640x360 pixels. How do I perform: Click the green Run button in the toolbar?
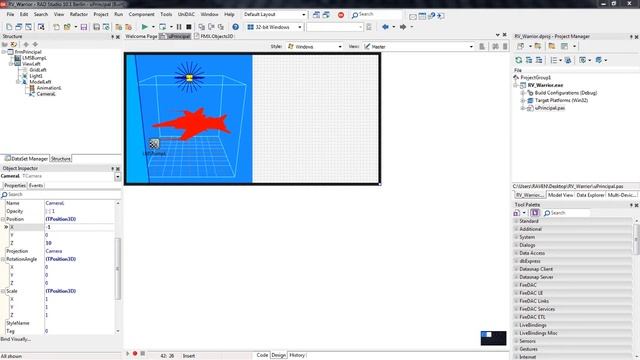pos(144,27)
